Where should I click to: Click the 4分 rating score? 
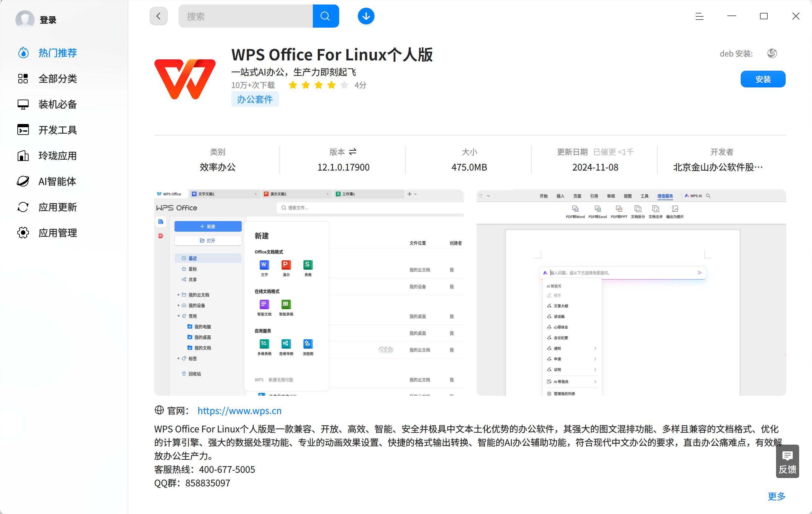point(360,85)
